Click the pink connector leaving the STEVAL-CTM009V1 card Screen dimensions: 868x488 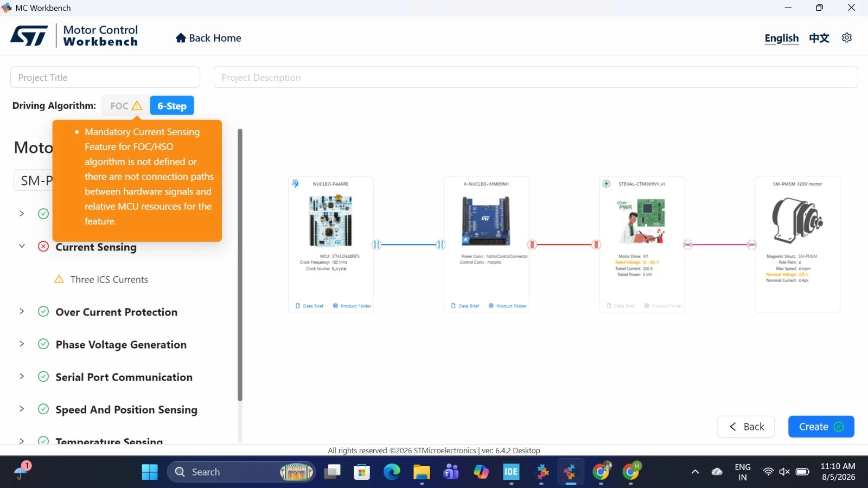click(688, 245)
